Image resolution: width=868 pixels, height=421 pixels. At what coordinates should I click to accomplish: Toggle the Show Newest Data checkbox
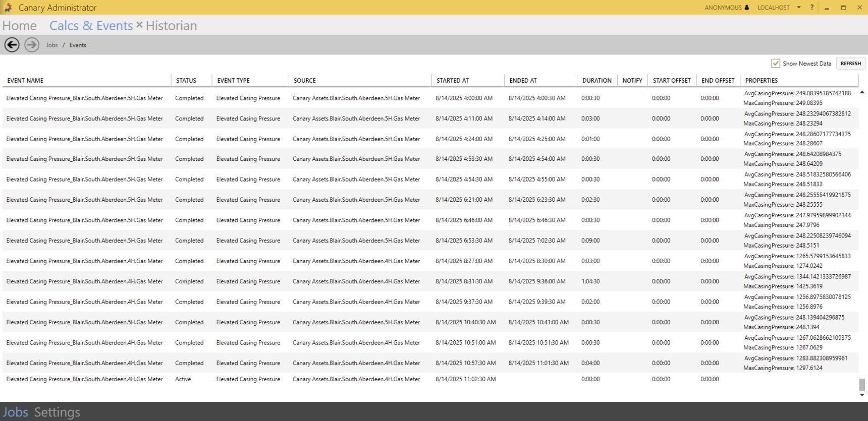776,64
